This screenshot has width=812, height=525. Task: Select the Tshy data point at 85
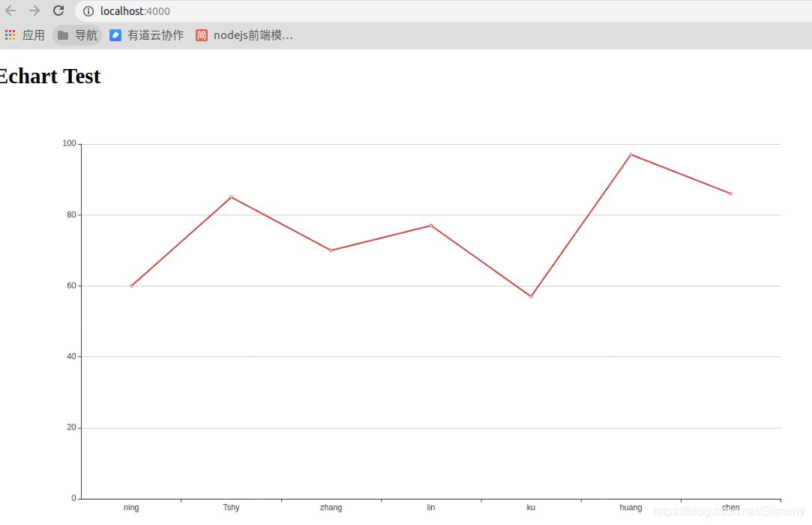click(x=232, y=197)
